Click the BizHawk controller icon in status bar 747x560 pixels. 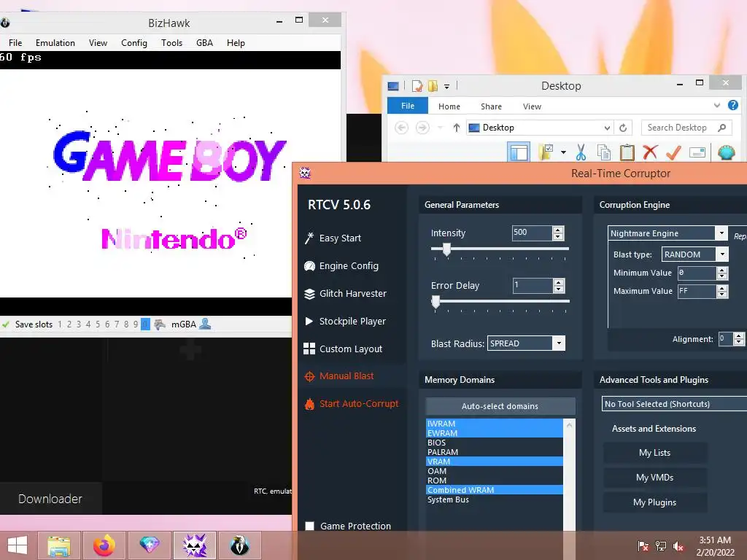pyautogui.click(x=160, y=324)
